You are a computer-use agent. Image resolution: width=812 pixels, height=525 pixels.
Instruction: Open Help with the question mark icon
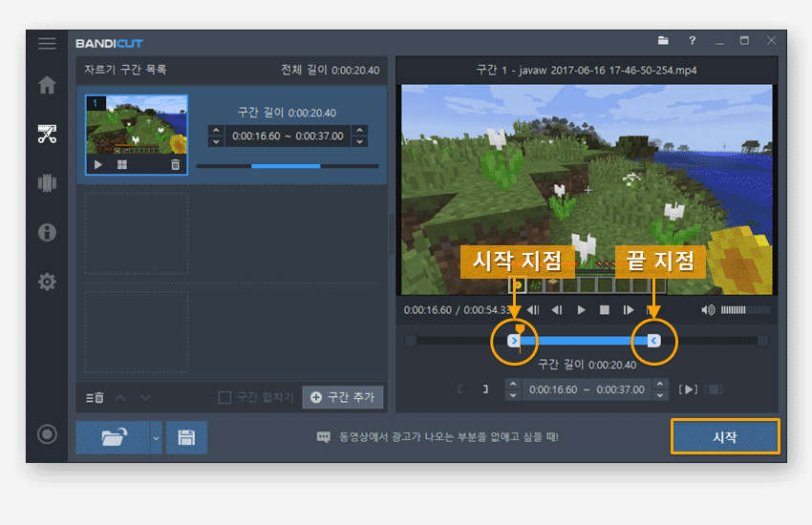click(x=693, y=40)
